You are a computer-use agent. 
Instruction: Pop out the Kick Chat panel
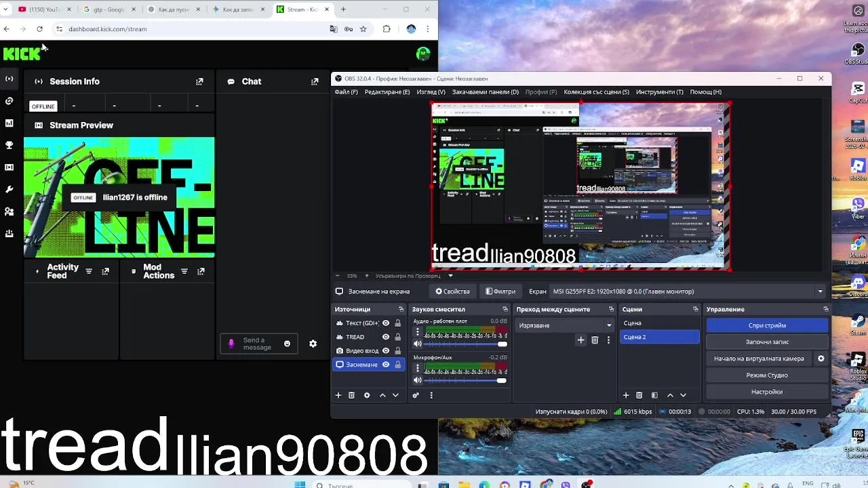click(315, 81)
